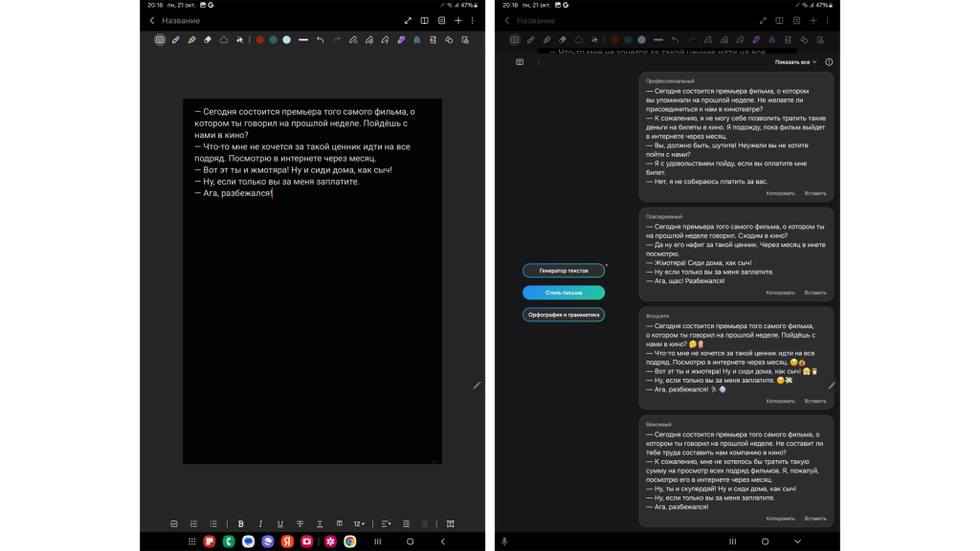Screen dimensions: 980x551
Task: Launch Chrome from the taskbar
Action: click(x=350, y=541)
